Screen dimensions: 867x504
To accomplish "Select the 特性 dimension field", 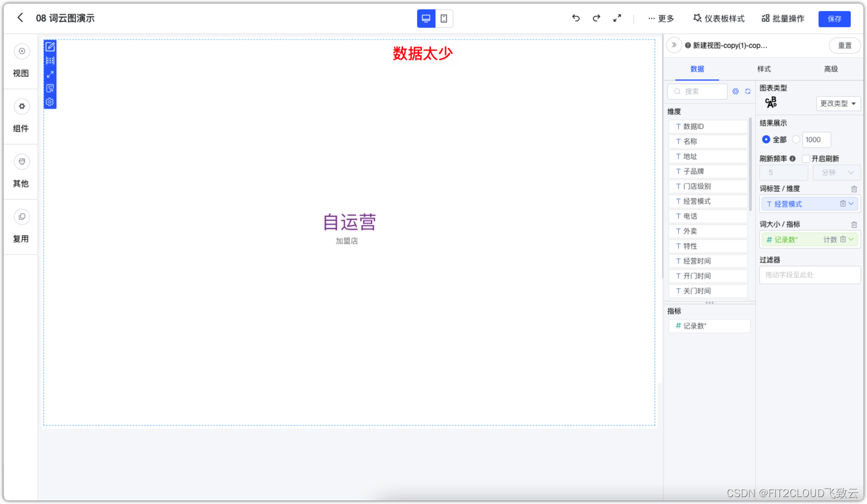I will [x=708, y=246].
